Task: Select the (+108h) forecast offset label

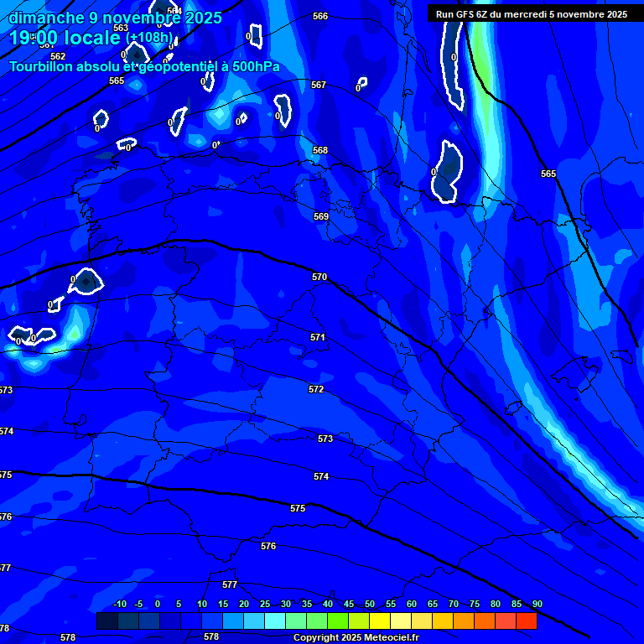Action: coord(149,38)
